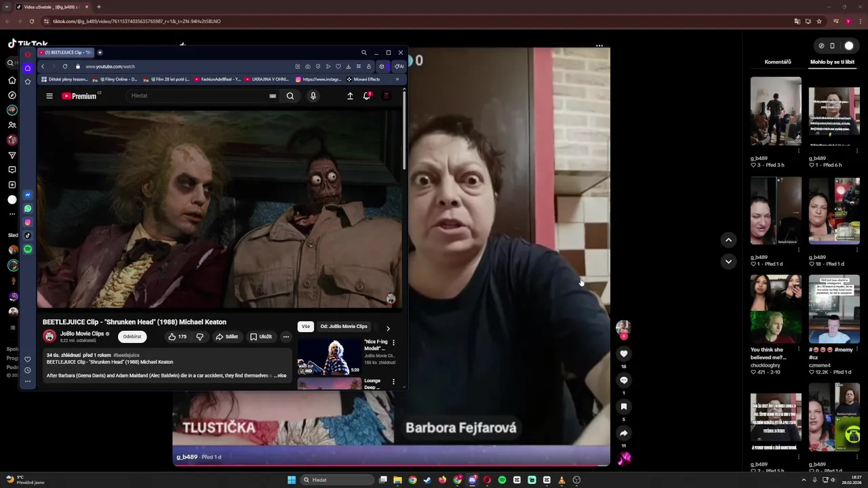868x488 pixels.
Task: Open Steam from the taskbar
Action: pos(427,480)
